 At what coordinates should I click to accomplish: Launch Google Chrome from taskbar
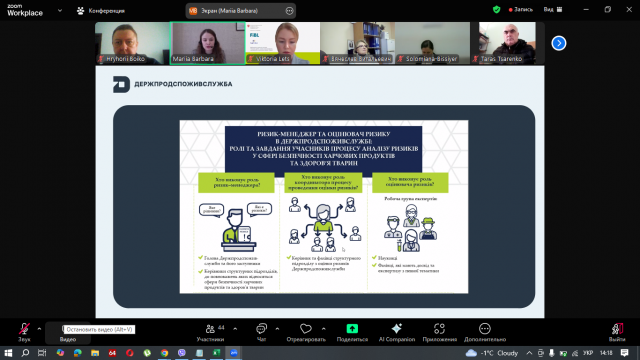(164, 353)
